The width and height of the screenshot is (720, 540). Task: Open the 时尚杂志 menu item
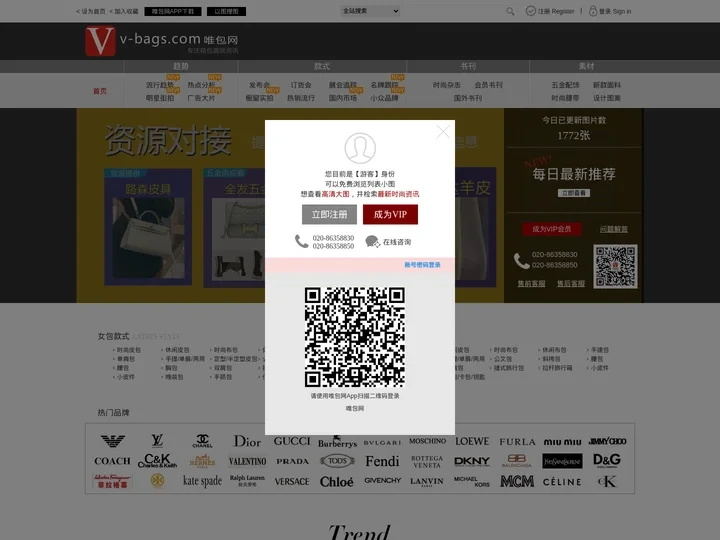click(447, 85)
